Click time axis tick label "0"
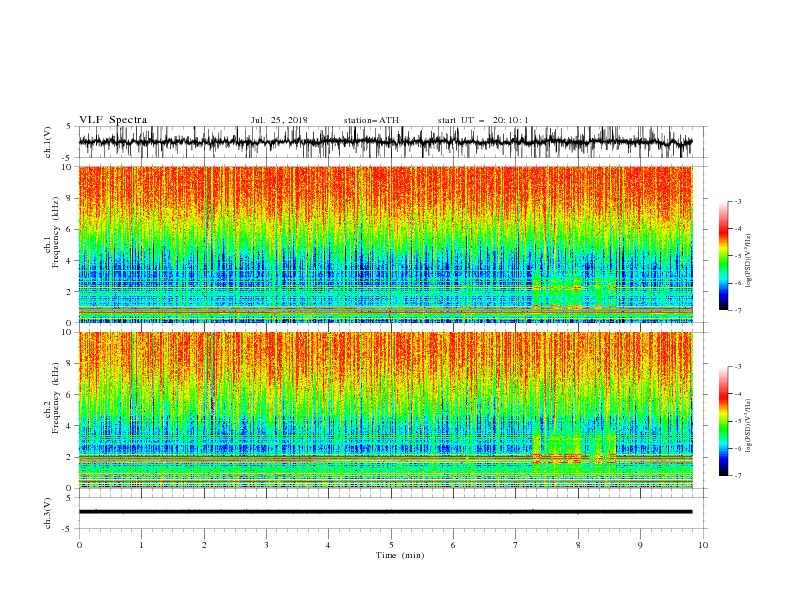The height and width of the screenshot is (612, 792). pos(79,545)
